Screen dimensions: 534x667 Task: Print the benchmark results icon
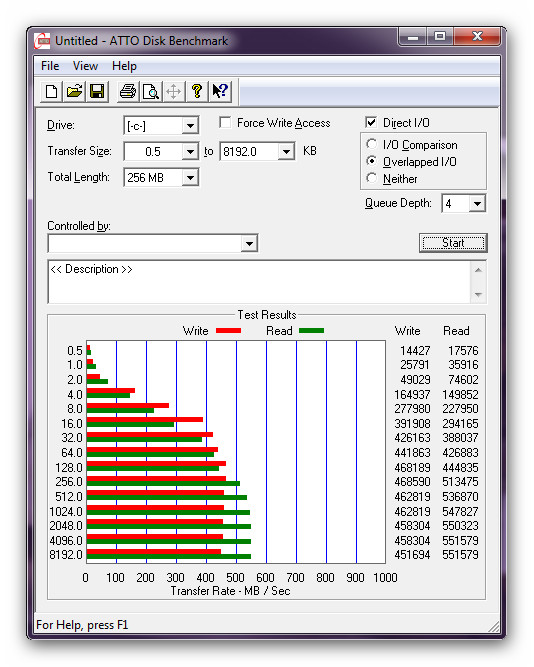128,91
